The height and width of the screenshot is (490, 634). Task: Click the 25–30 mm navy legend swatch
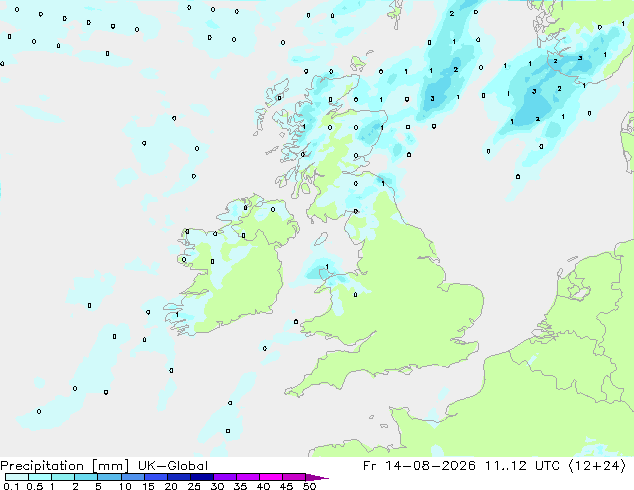click(x=201, y=477)
